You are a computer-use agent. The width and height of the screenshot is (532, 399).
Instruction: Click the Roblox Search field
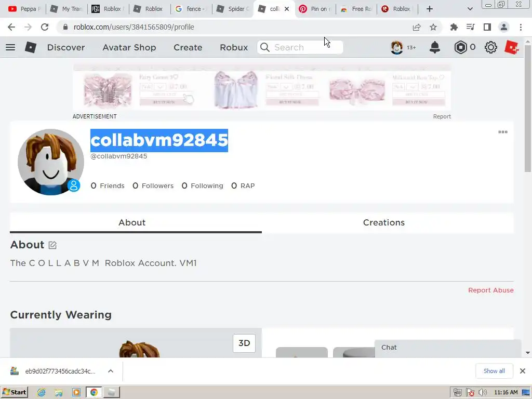(x=300, y=47)
